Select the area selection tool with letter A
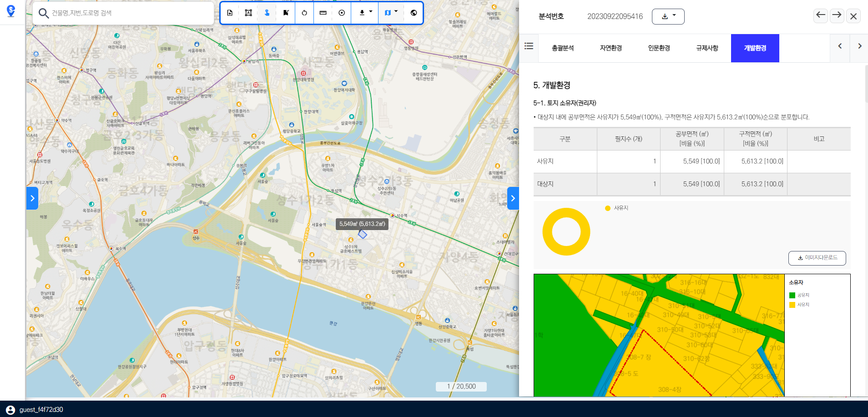The width and height of the screenshot is (868, 417). (248, 13)
